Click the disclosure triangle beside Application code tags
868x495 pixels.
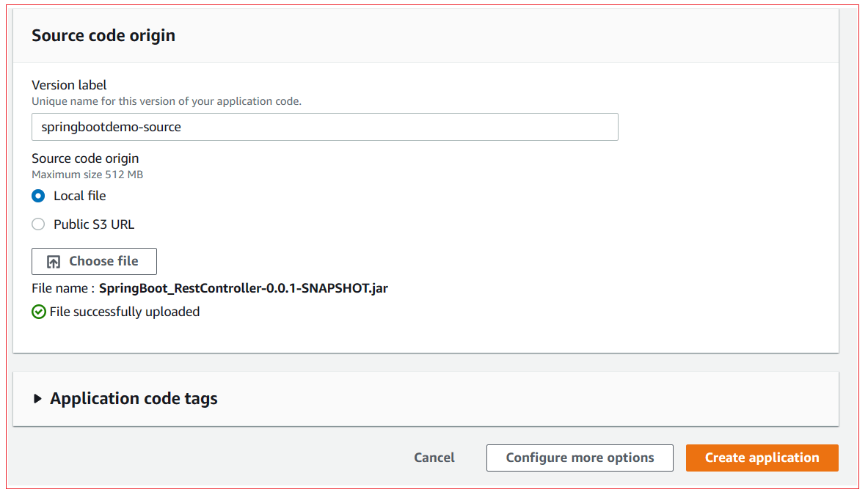[36, 398]
